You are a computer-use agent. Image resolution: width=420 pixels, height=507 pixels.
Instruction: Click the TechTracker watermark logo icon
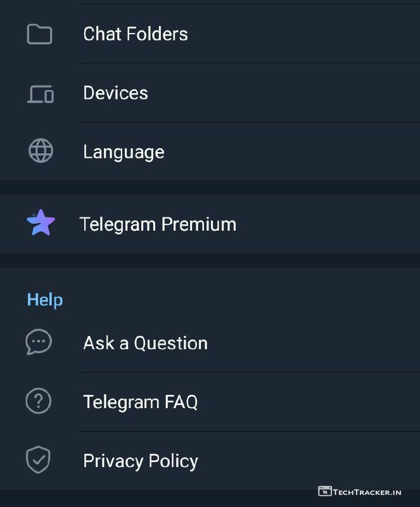pos(325,491)
